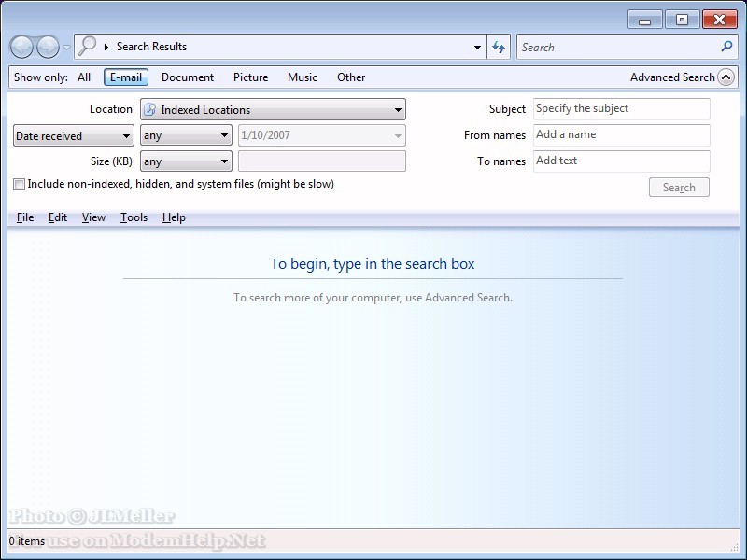Click the Refresh icon beside address bar

click(499, 47)
